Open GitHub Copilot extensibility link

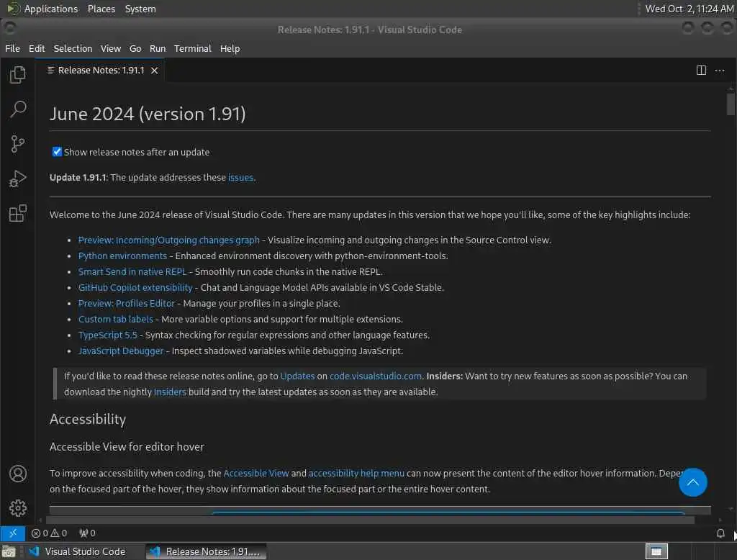135,288
